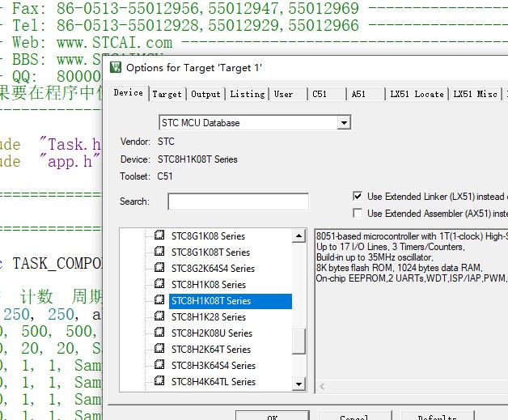The image size is (508, 420).
Task: Switch to the Target tab
Action: coord(167,95)
